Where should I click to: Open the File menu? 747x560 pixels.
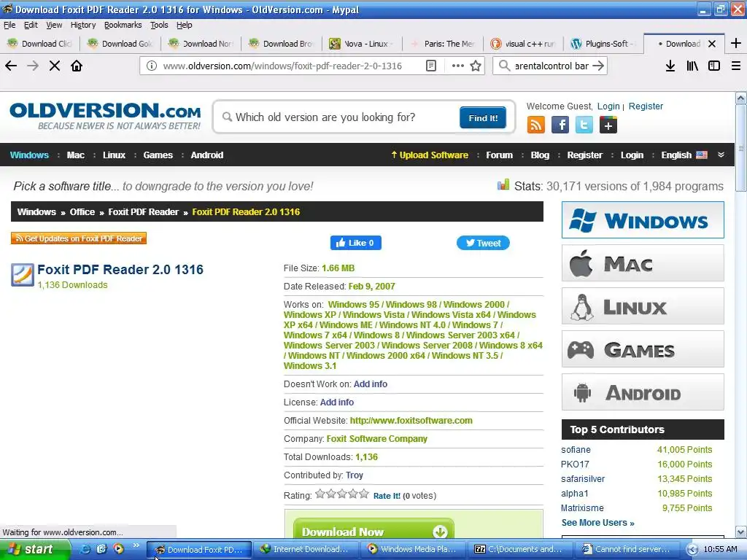coord(9,25)
